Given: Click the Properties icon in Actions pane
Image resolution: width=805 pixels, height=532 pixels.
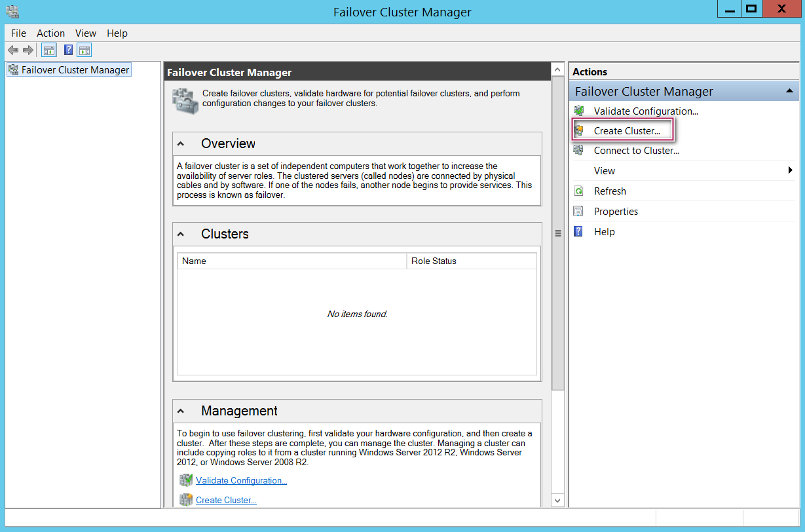Looking at the screenshot, I should pyautogui.click(x=578, y=211).
